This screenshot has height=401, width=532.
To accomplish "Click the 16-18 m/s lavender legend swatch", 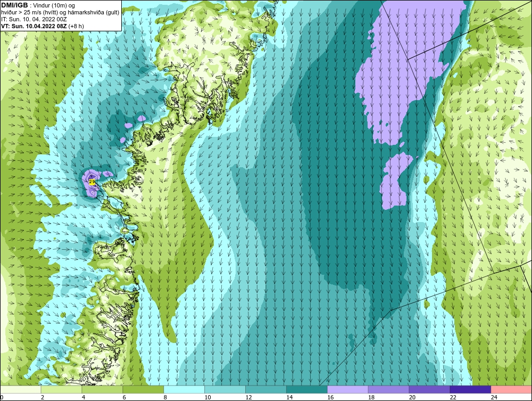I will (x=348, y=389).
